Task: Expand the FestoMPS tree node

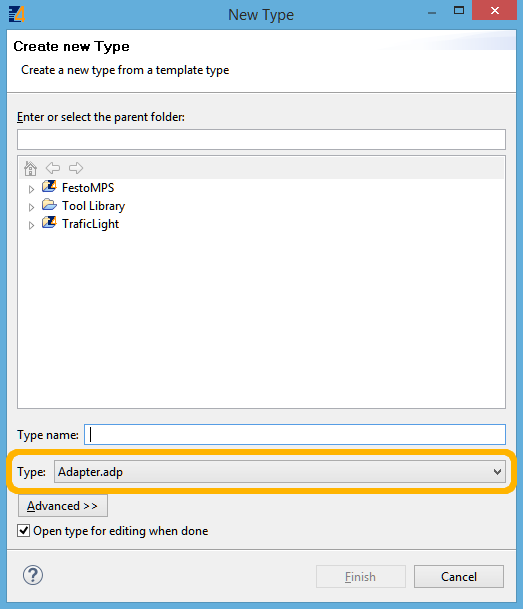Action: [x=31, y=189]
